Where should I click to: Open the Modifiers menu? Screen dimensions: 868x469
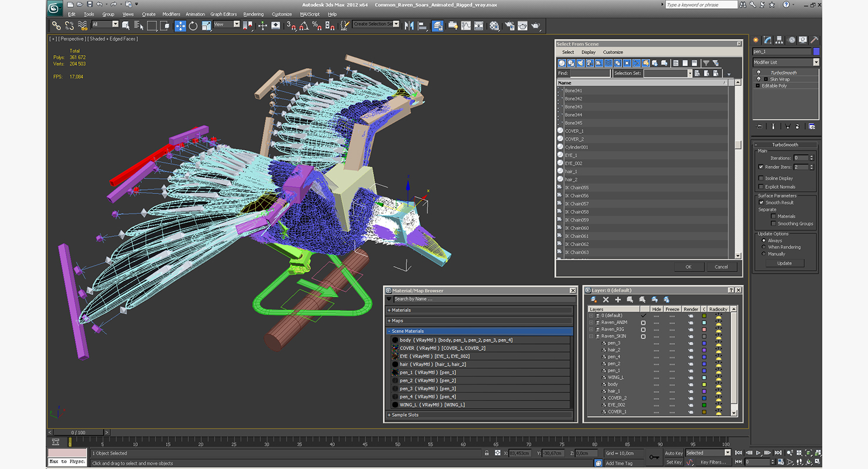click(x=171, y=14)
